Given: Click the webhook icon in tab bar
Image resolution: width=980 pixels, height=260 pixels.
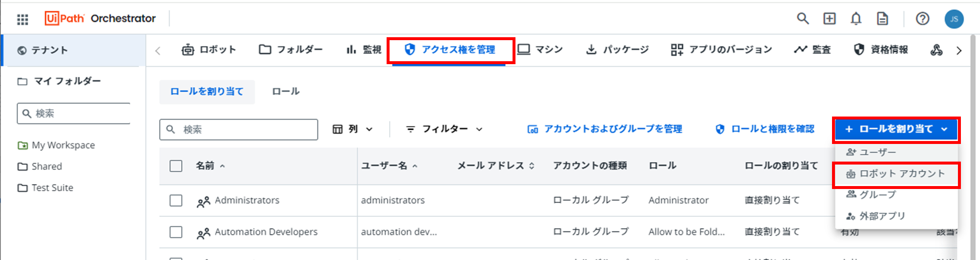Looking at the screenshot, I should tap(936, 49).
